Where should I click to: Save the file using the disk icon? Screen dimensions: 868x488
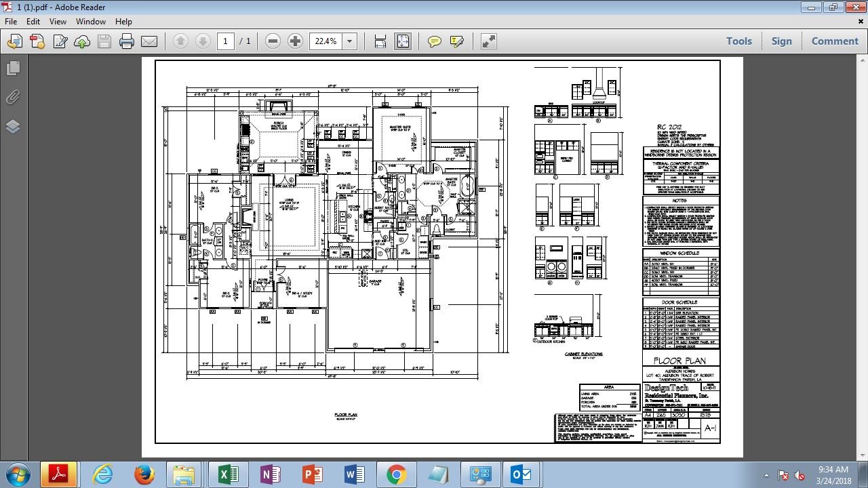coord(104,41)
